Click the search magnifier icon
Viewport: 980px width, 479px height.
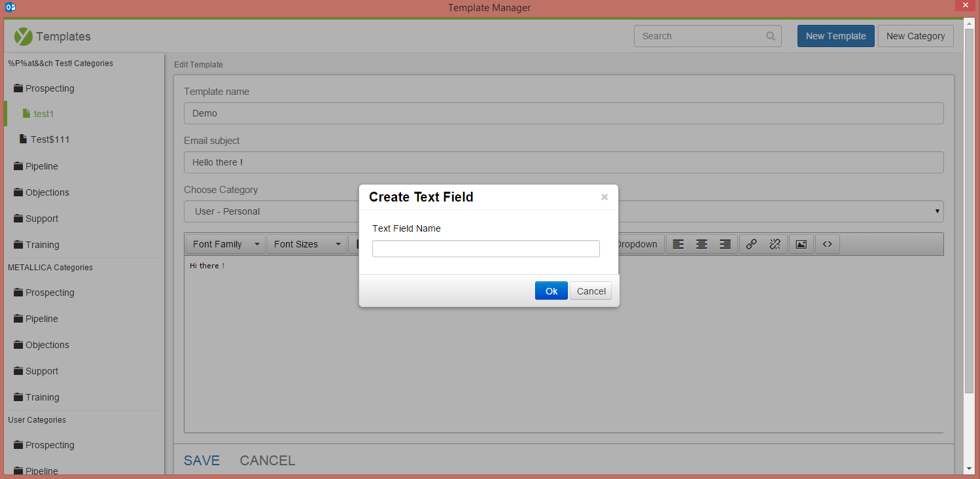click(x=771, y=36)
